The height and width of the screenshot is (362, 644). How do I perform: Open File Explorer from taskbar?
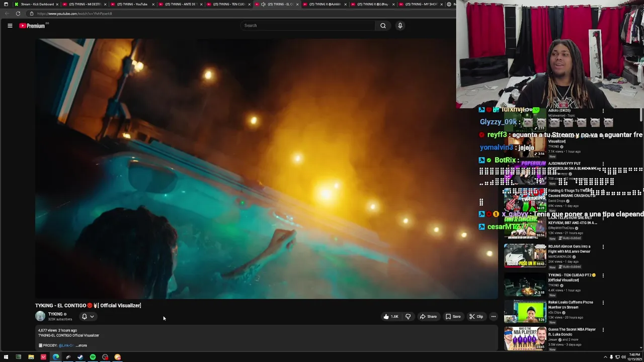[31, 357]
